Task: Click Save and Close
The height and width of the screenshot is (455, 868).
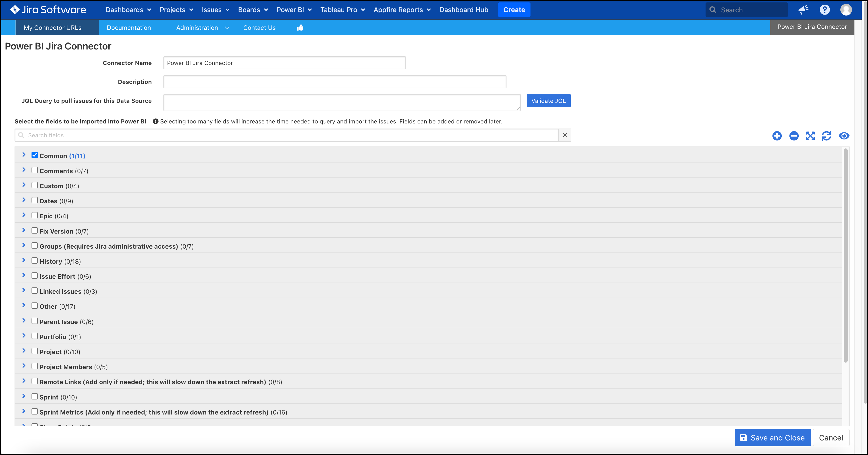Action: click(x=772, y=438)
